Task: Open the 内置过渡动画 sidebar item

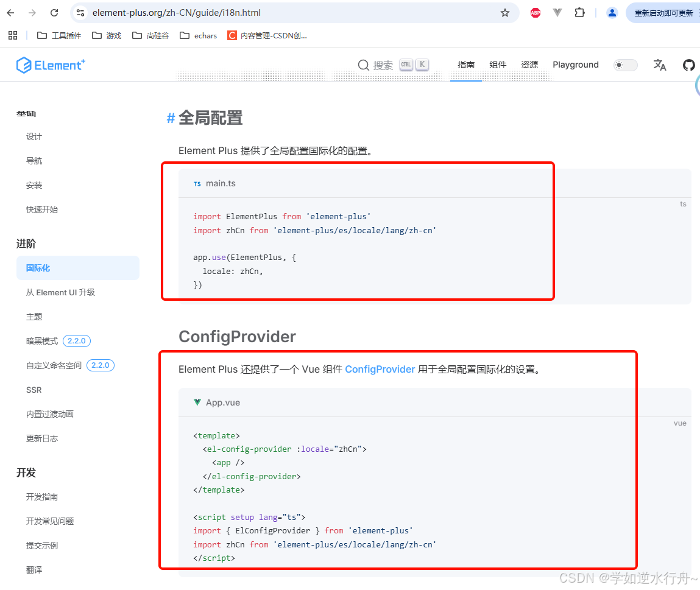Action: click(x=49, y=413)
